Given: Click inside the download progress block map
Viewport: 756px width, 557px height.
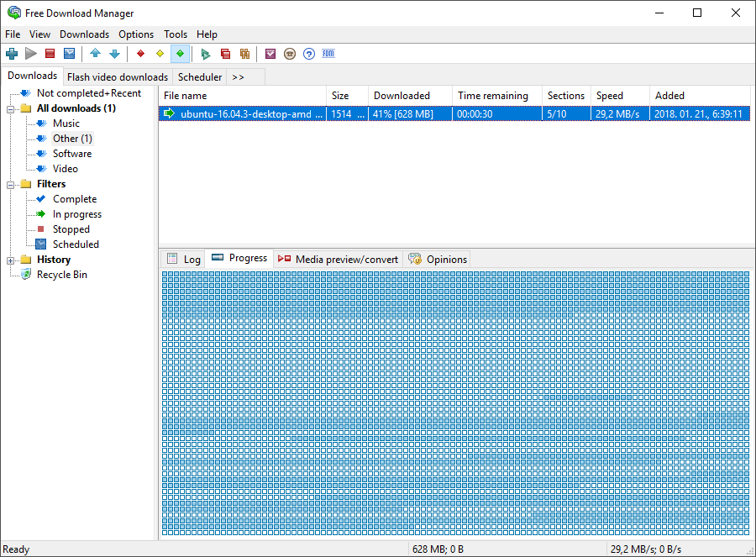Looking at the screenshot, I should [x=454, y=403].
